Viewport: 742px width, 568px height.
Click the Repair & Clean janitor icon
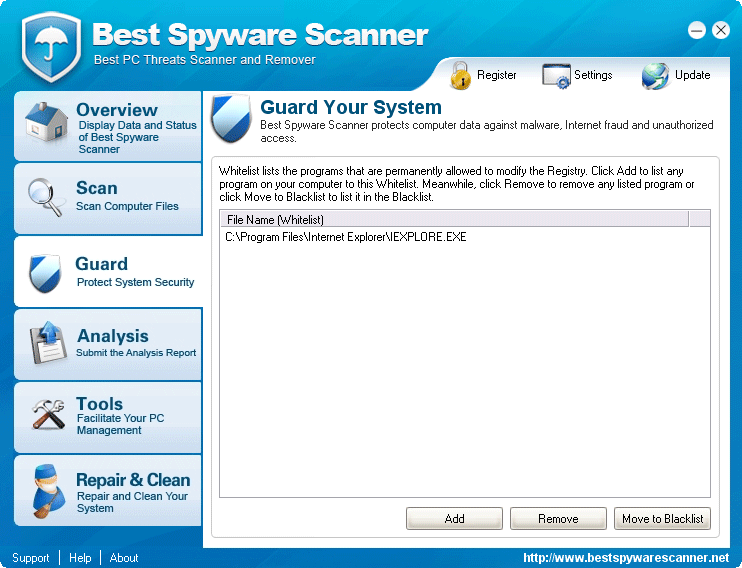(48, 490)
